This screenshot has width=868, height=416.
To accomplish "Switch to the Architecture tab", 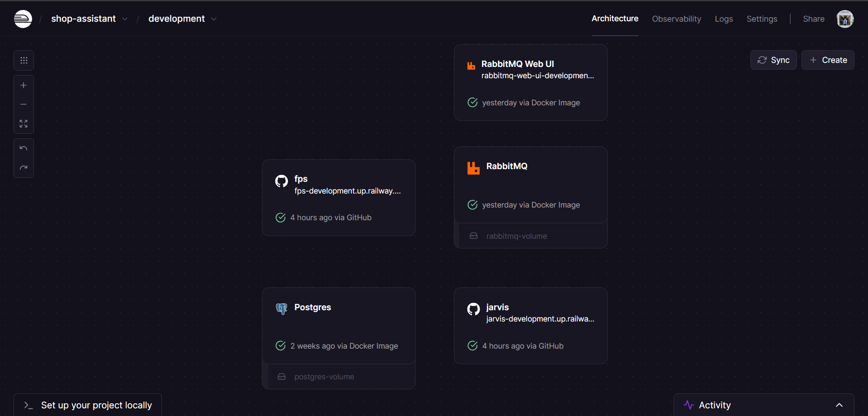I will 615,19.
